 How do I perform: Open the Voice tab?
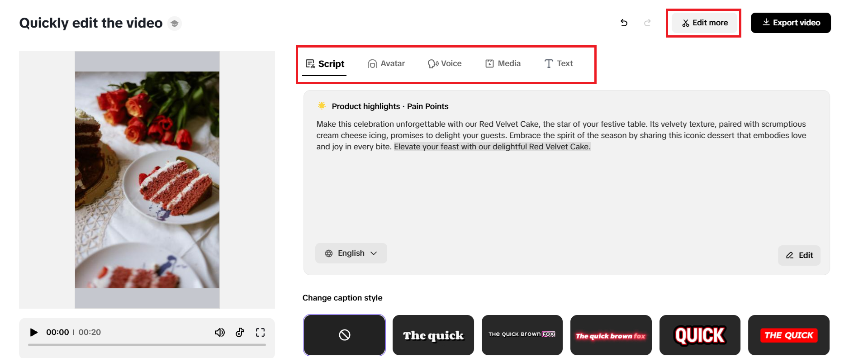coord(445,63)
